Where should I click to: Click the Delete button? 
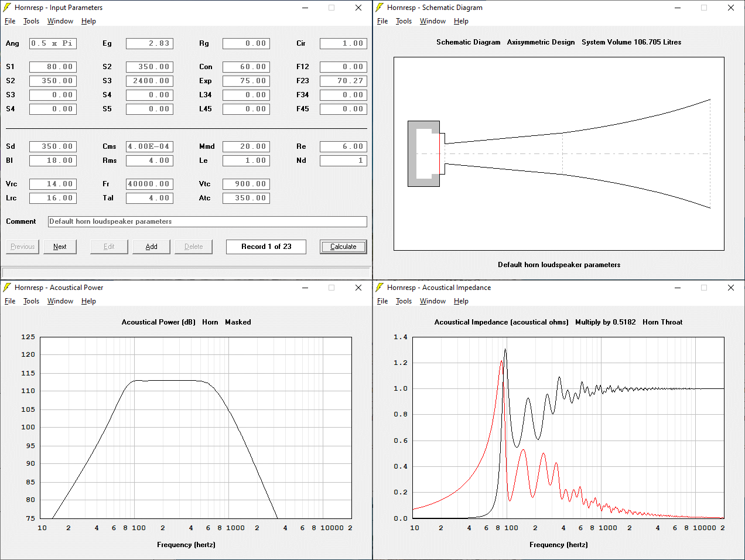[193, 247]
